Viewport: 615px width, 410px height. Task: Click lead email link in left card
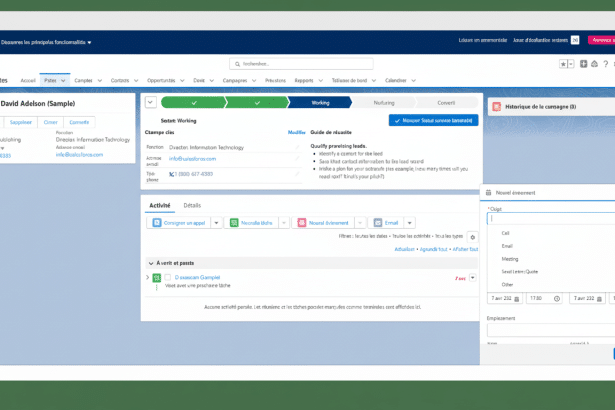(79, 155)
